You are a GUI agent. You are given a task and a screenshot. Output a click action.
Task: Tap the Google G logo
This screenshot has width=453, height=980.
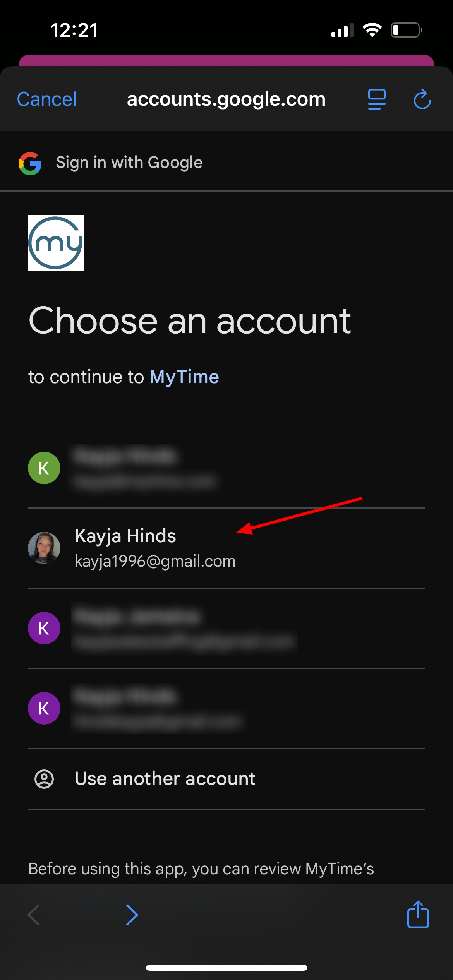(x=30, y=163)
